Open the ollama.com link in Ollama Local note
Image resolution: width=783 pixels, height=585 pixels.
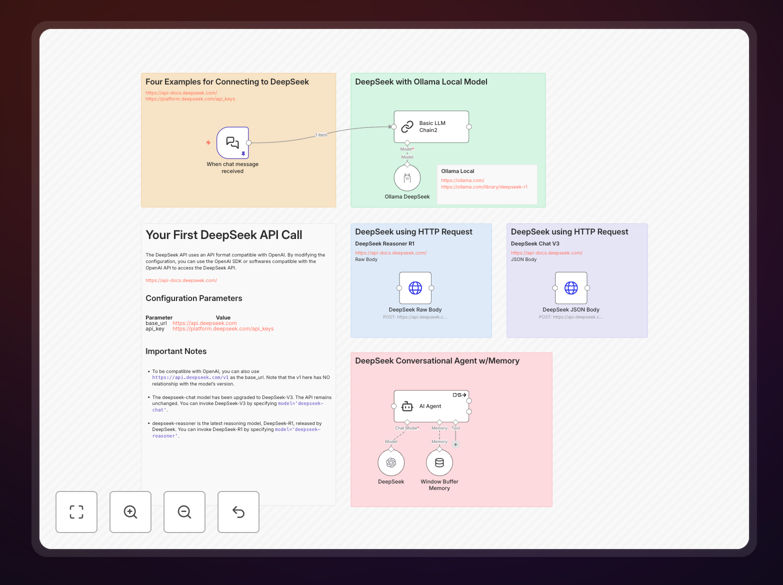[x=462, y=180]
